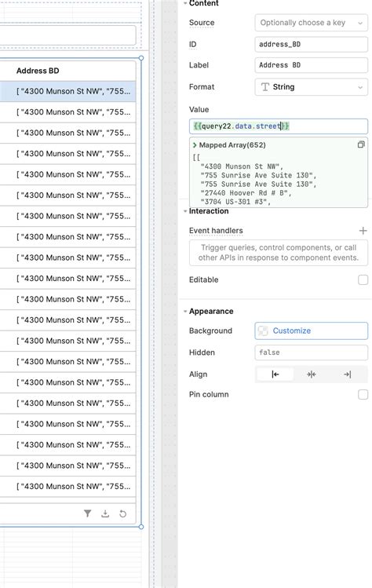Image resolution: width=372 pixels, height=588 pixels.
Task: Click the table refresh icon
Action: (122, 513)
